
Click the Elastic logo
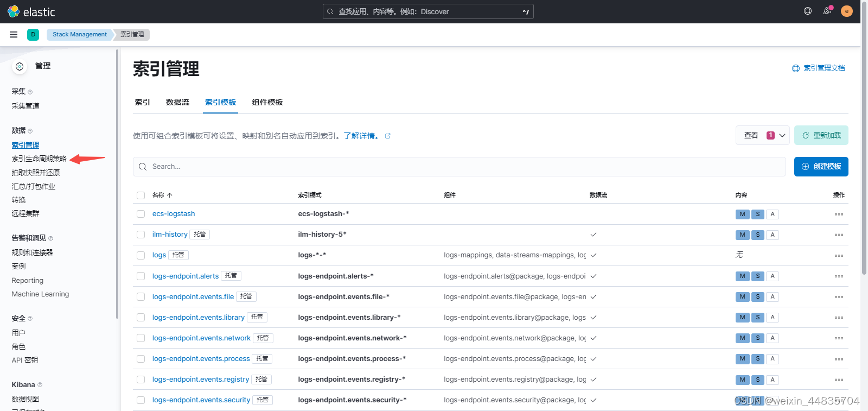tap(31, 11)
